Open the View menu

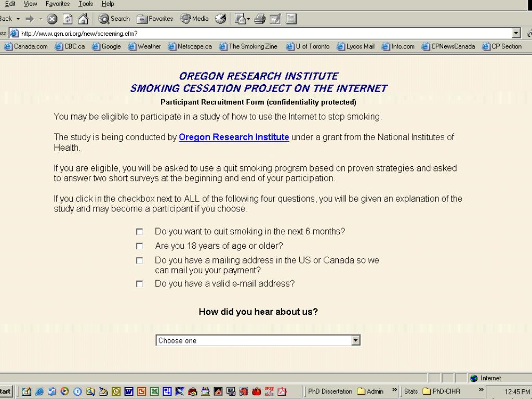[x=30, y=4]
